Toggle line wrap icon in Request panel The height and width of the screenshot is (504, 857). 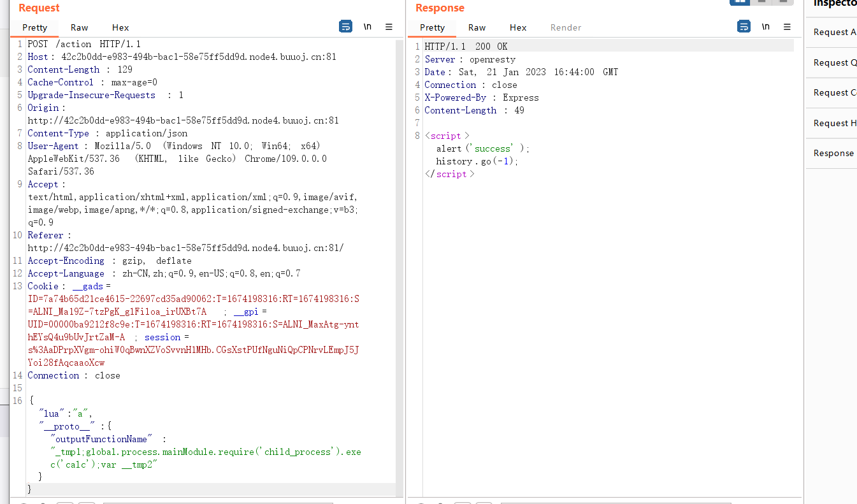click(345, 27)
